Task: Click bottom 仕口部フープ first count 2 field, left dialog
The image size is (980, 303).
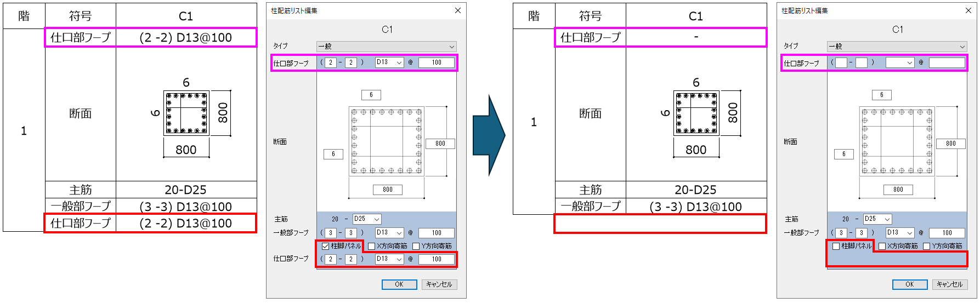Action: [331, 259]
